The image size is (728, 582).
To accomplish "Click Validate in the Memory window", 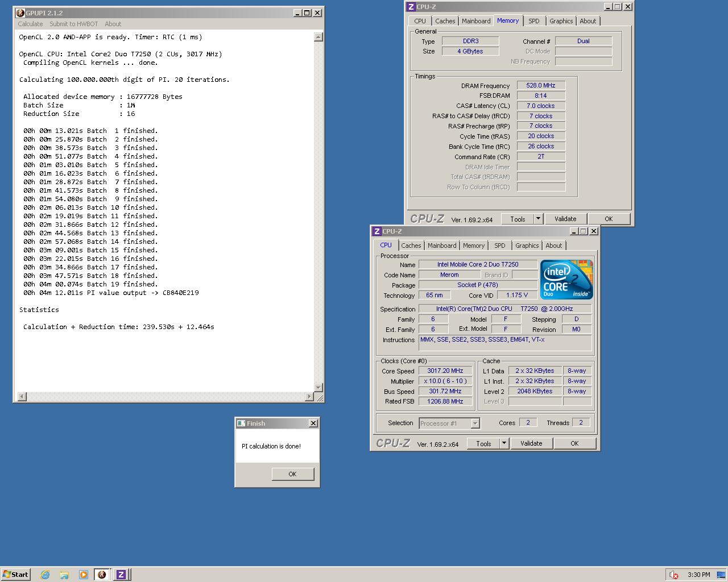I will (565, 219).
